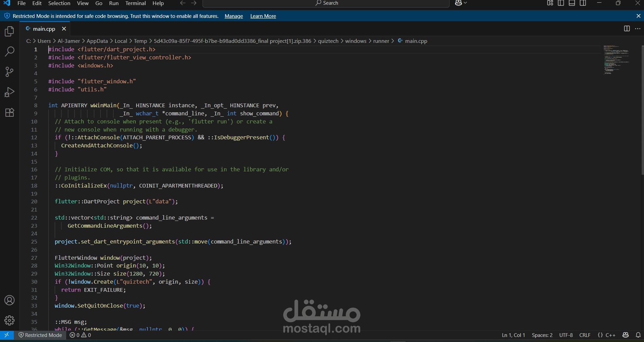The height and width of the screenshot is (342, 644).
Task: Change the end of line sequence CRLF
Action: click(585, 335)
